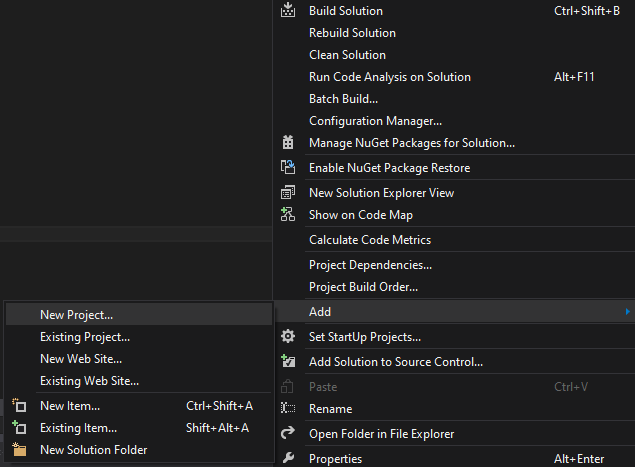Click the Existing Item icon in submenu
This screenshot has width=635, height=467.
pyautogui.click(x=19, y=427)
